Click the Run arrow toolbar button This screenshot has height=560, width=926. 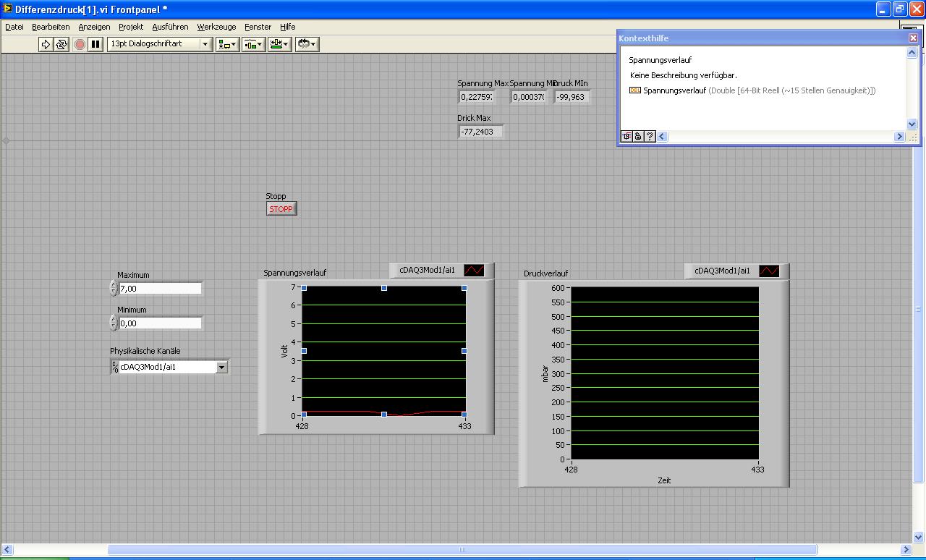pyautogui.click(x=46, y=44)
